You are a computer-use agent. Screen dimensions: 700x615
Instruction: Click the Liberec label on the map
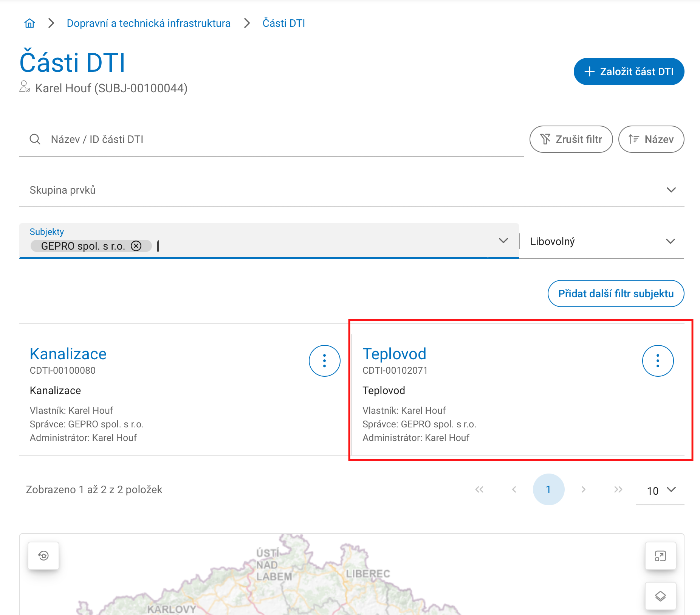(x=368, y=574)
